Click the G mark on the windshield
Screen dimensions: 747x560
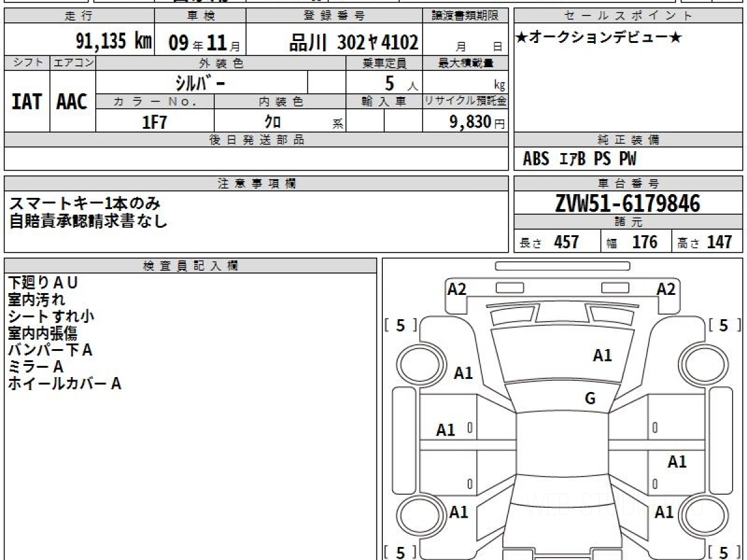pyautogui.click(x=590, y=399)
